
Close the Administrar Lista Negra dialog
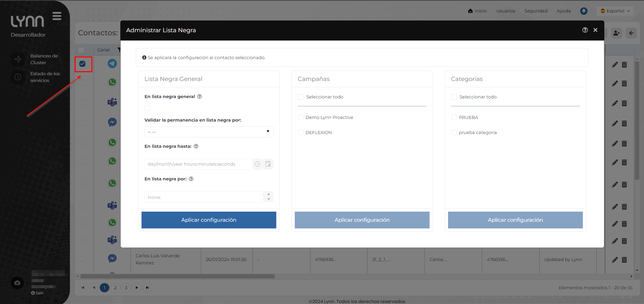[x=595, y=30]
